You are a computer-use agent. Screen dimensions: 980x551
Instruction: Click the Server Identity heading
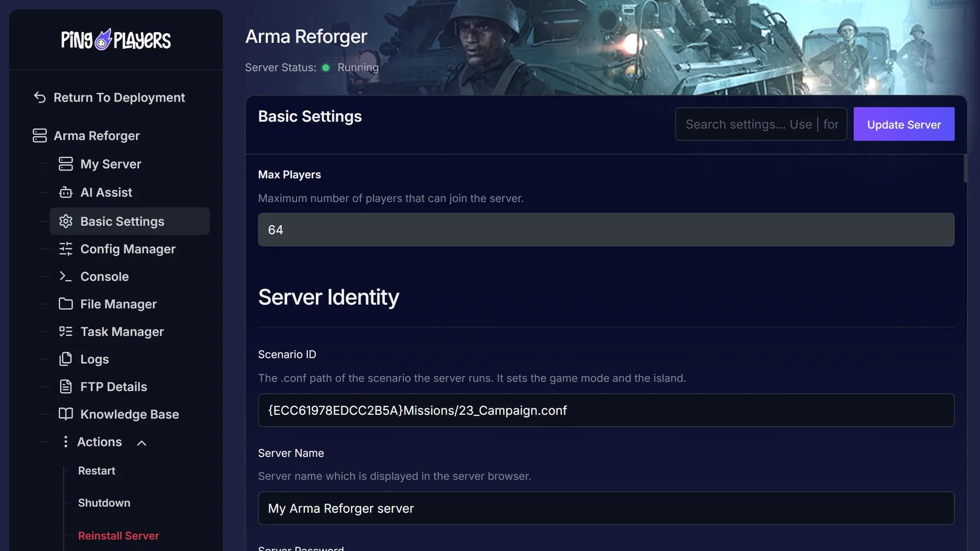329,297
